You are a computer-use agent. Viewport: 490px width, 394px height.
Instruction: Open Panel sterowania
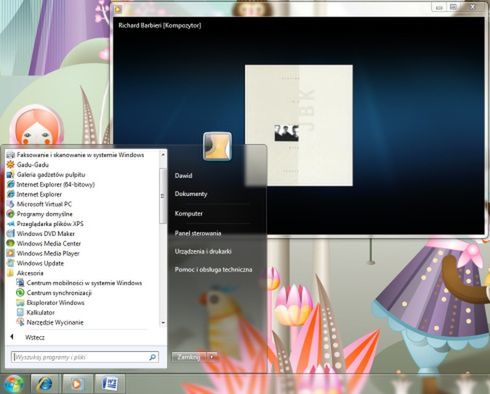[x=198, y=233]
